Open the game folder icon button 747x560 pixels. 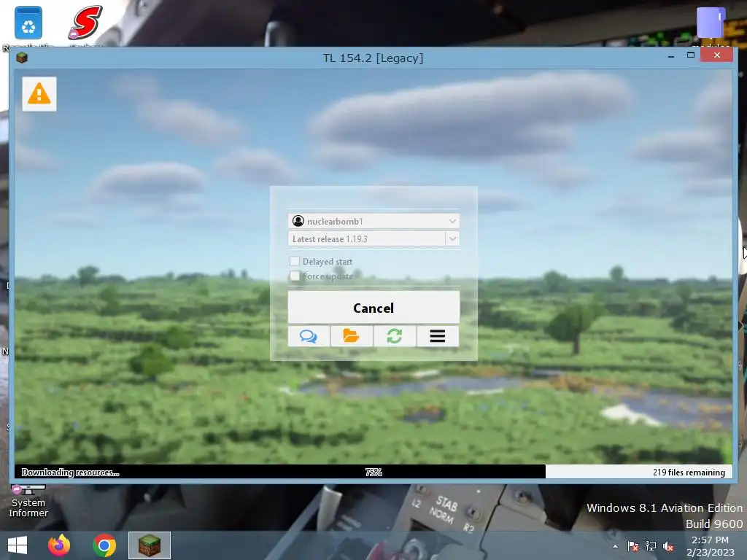click(x=352, y=336)
